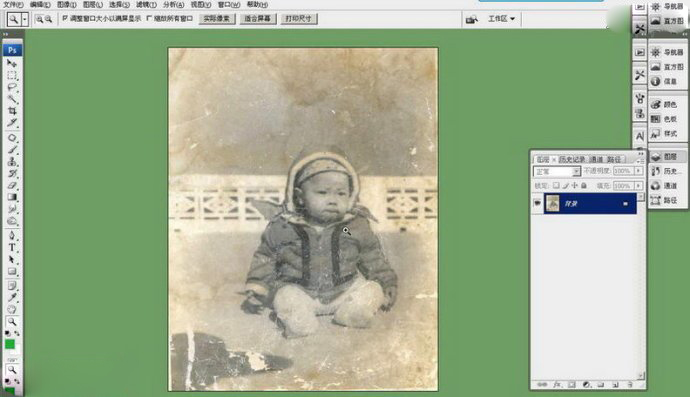Click the zoom out magnifier button
The height and width of the screenshot is (397, 690).
pyautogui.click(x=48, y=19)
